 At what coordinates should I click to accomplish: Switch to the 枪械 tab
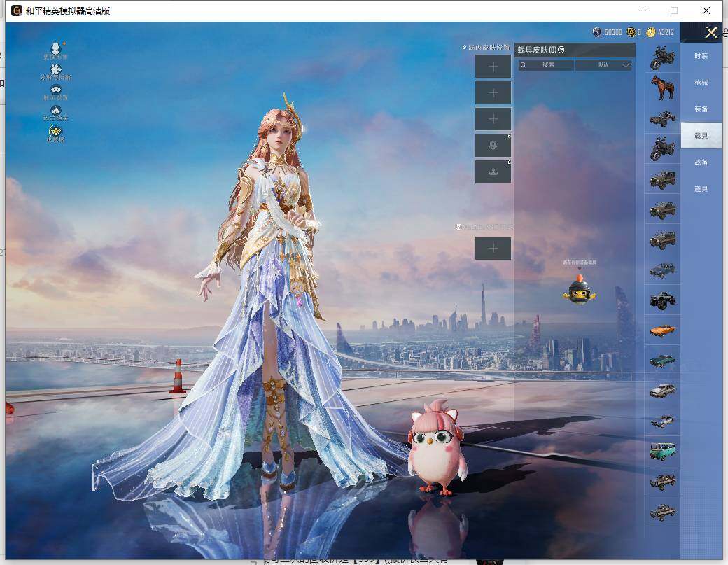coord(701,83)
